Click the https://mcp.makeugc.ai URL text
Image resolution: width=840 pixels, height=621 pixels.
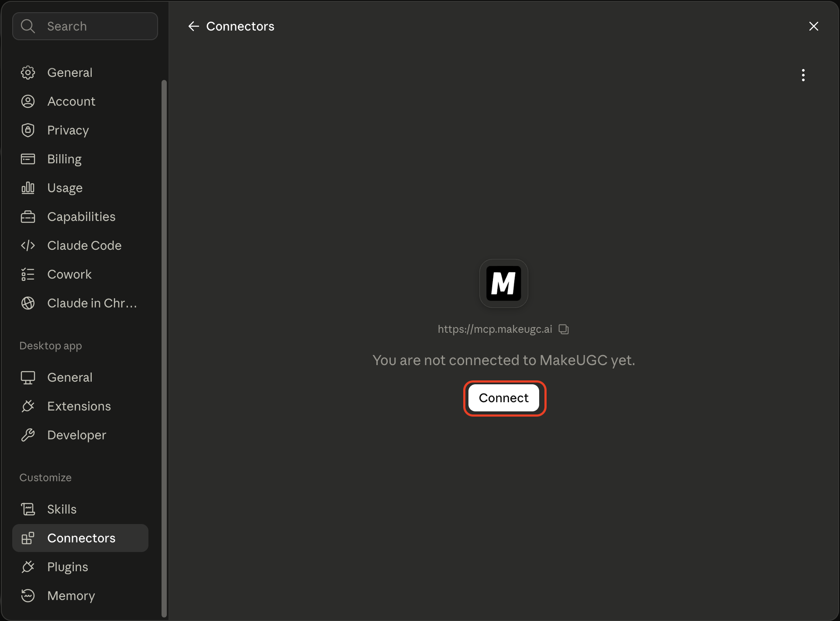pyautogui.click(x=495, y=329)
